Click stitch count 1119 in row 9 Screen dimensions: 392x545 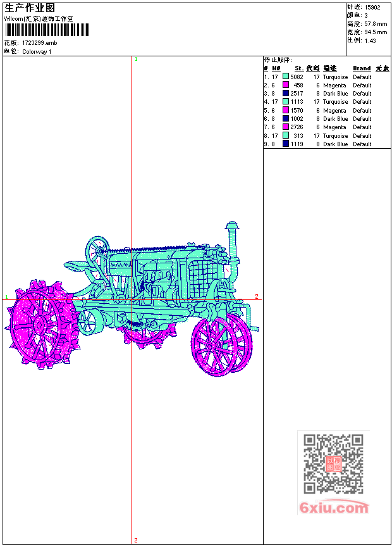[x=297, y=144]
